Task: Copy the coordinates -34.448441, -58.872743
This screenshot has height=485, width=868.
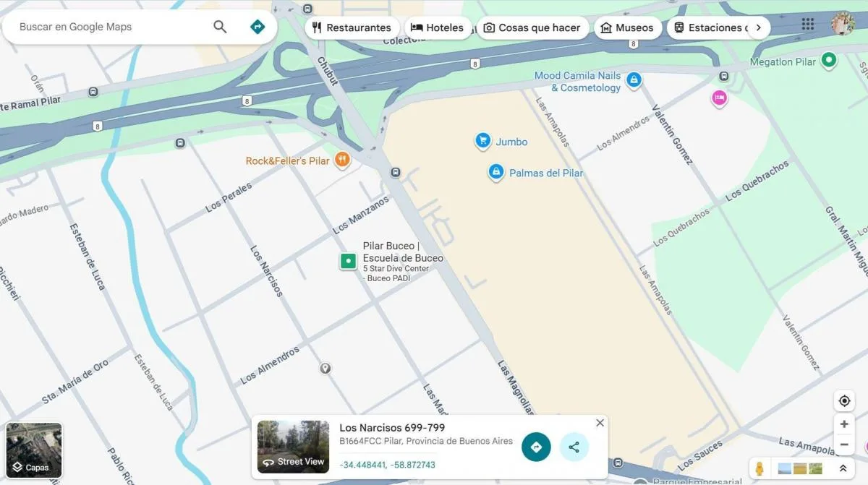Action: point(388,465)
